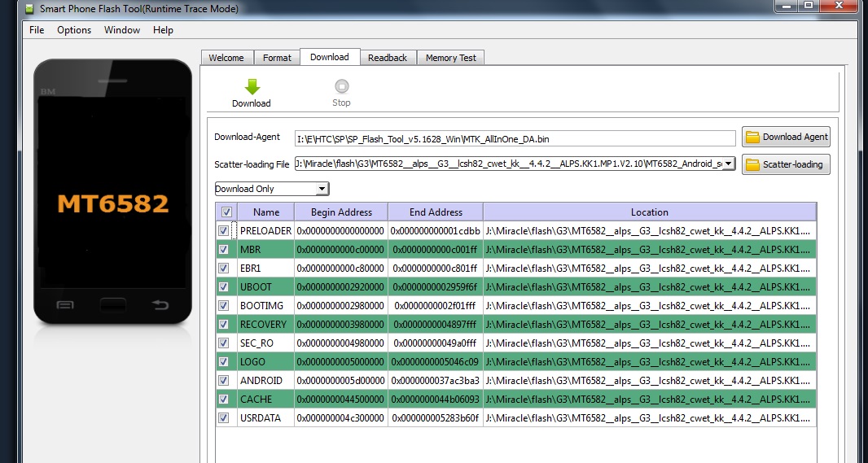Select the BOOTIMG name cell
868x463 pixels.
pyautogui.click(x=265, y=305)
